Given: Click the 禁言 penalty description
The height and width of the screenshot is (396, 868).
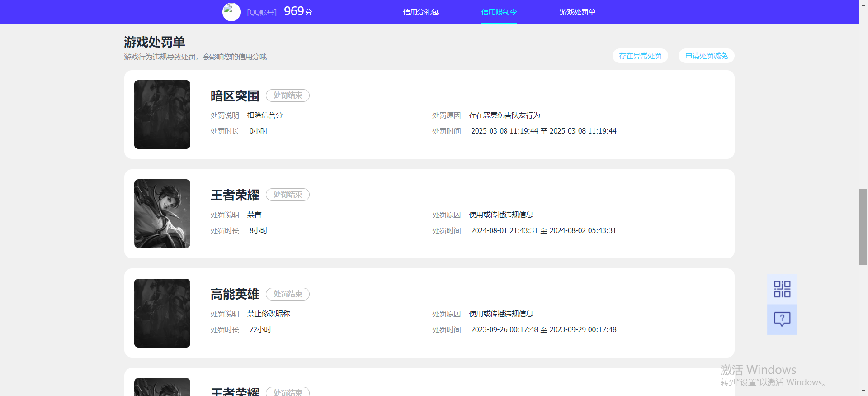Looking at the screenshot, I should (x=254, y=215).
